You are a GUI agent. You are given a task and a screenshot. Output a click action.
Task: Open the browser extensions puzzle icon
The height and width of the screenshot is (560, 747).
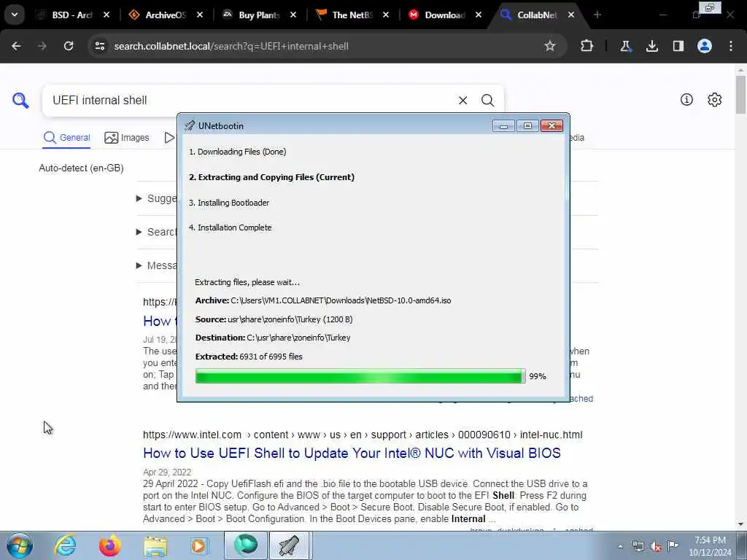587,46
